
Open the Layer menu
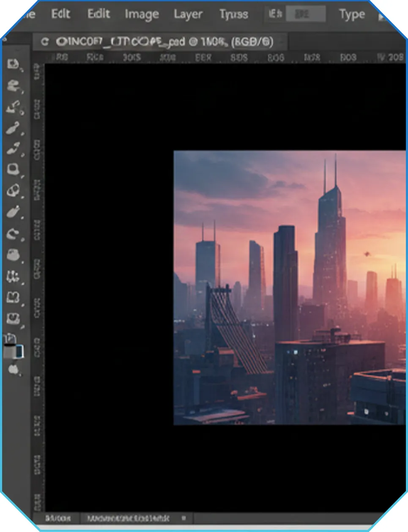pyautogui.click(x=188, y=14)
